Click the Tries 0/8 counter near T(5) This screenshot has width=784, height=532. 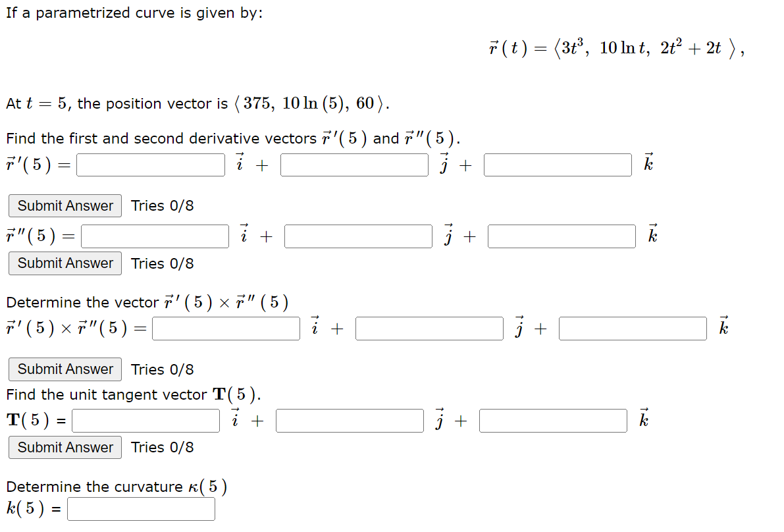163,447
